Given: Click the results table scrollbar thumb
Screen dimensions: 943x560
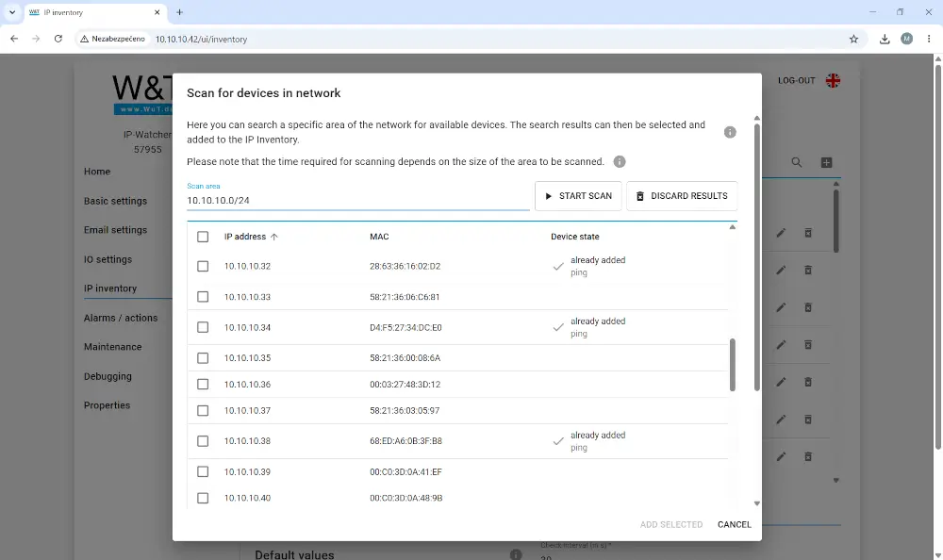Looking at the screenshot, I should 732,365.
